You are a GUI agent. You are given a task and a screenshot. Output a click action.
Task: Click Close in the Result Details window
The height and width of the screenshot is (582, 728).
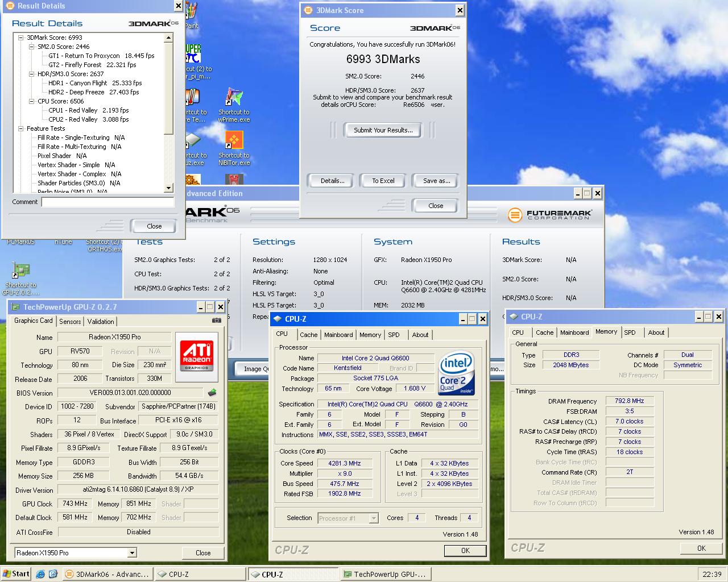(x=154, y=226)
